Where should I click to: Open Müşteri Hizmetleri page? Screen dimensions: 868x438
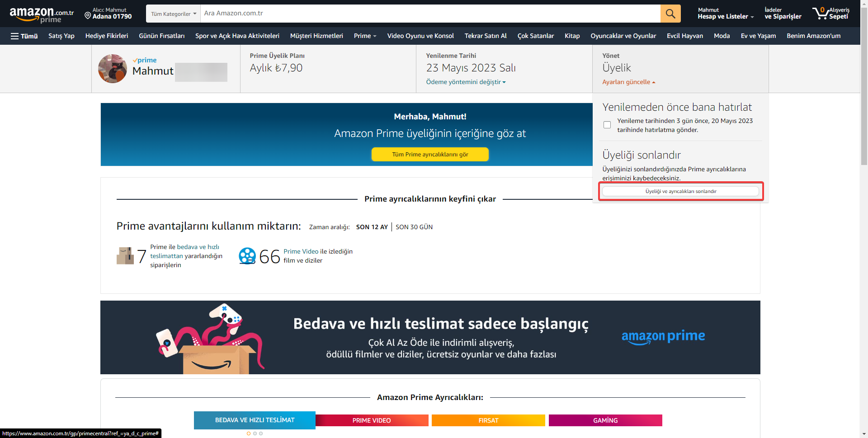316,36
